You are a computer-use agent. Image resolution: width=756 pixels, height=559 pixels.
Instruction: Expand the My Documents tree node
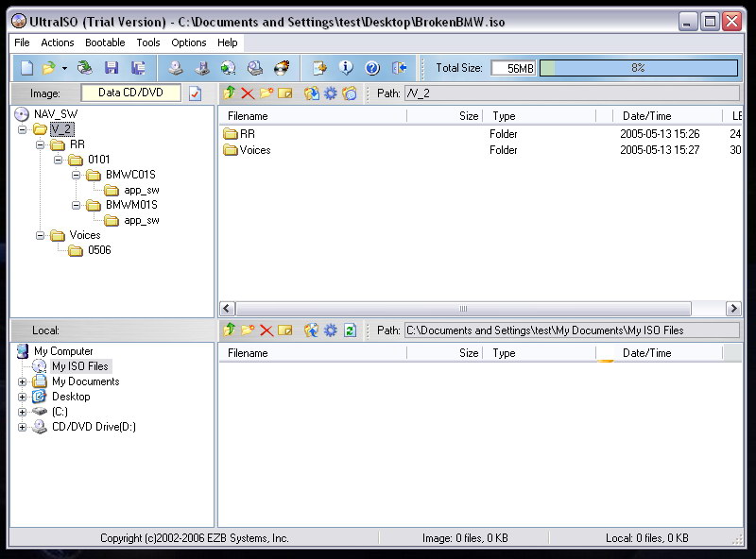pyautogui.click(x=23, y=381)
